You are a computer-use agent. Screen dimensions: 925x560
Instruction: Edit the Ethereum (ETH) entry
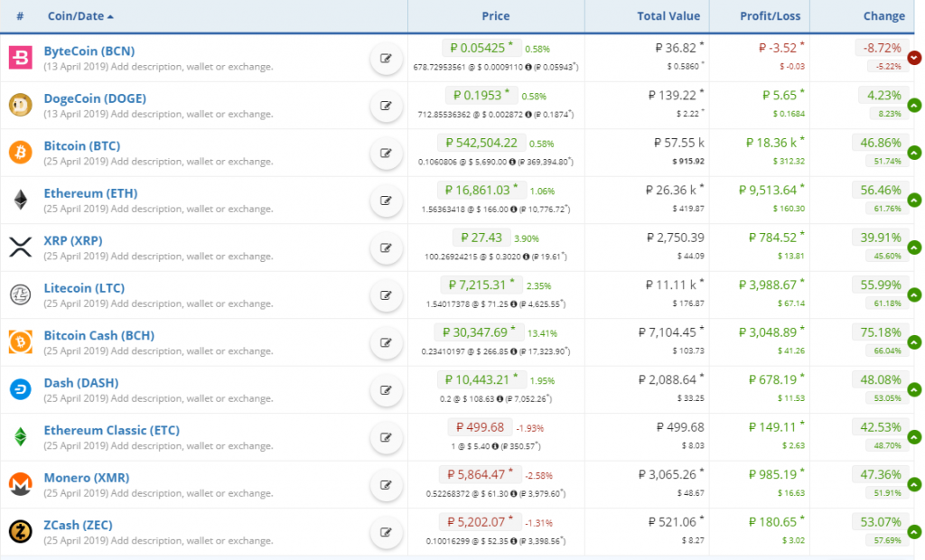click(386, 201)
